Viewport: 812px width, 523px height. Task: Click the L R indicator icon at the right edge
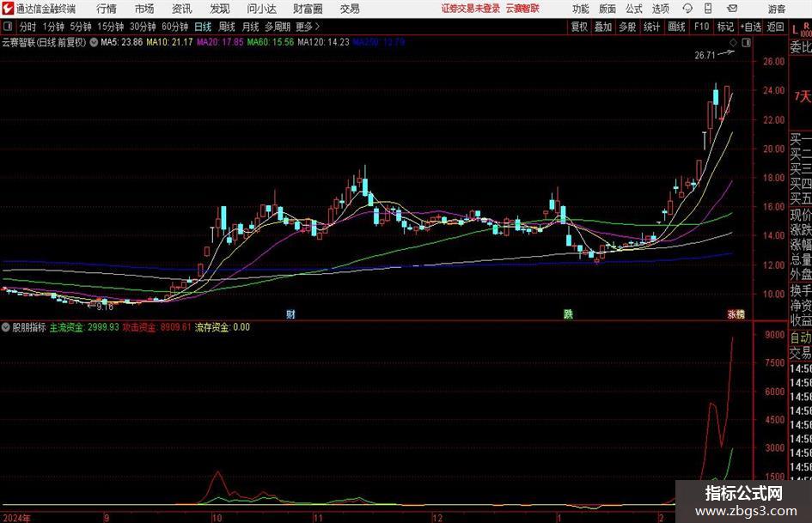point(801,28)
